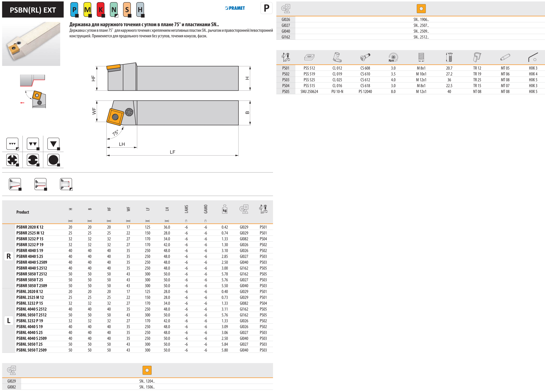Select product row PSBNR 2020 K 12
Image resolution: width=545 pixels, height=392 pixels.
30,227
